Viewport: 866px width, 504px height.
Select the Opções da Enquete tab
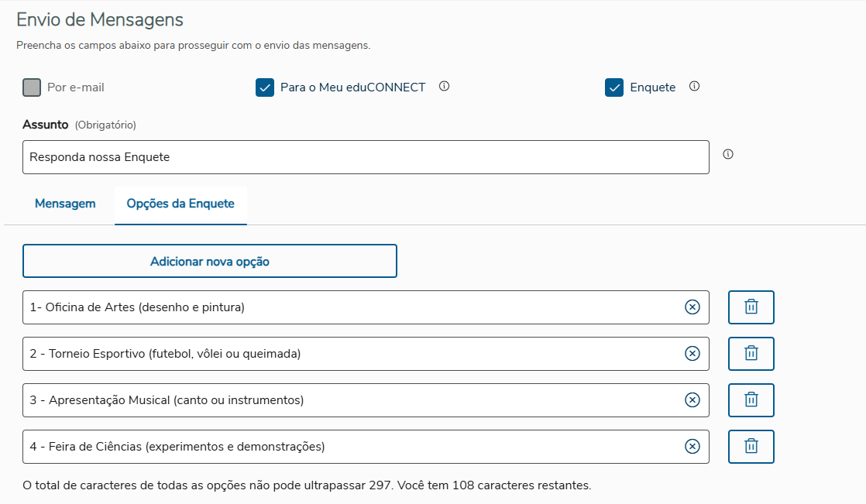point(180,204)
